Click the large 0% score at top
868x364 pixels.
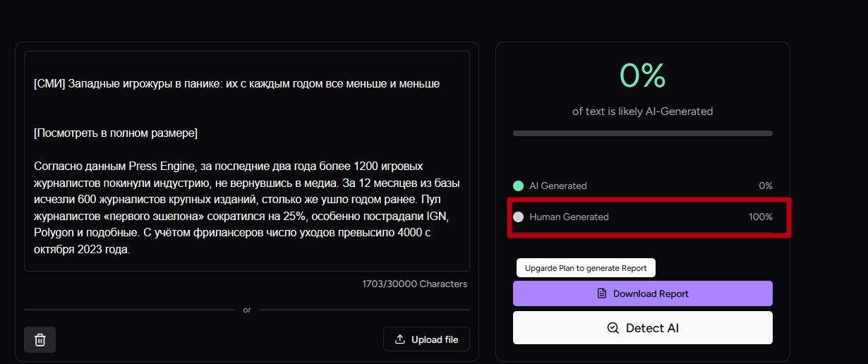(x=642, y=75)
